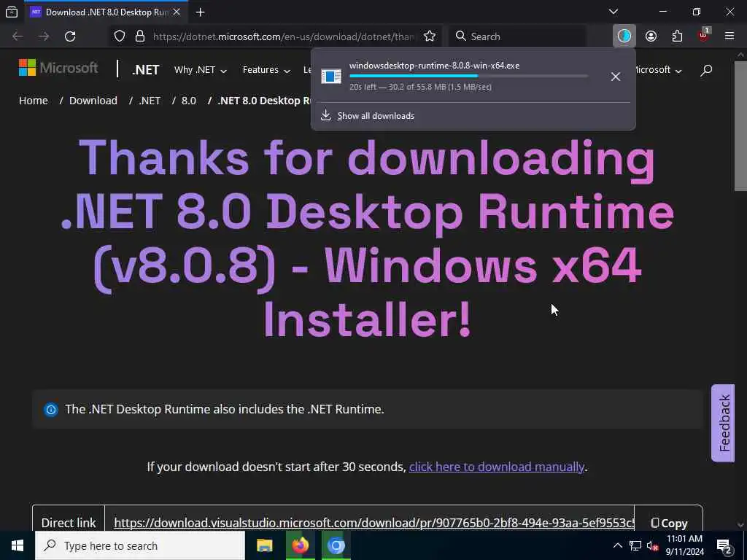Open the Firefox account icon
This screenshot has height=560, width=747.
point(651,36)
